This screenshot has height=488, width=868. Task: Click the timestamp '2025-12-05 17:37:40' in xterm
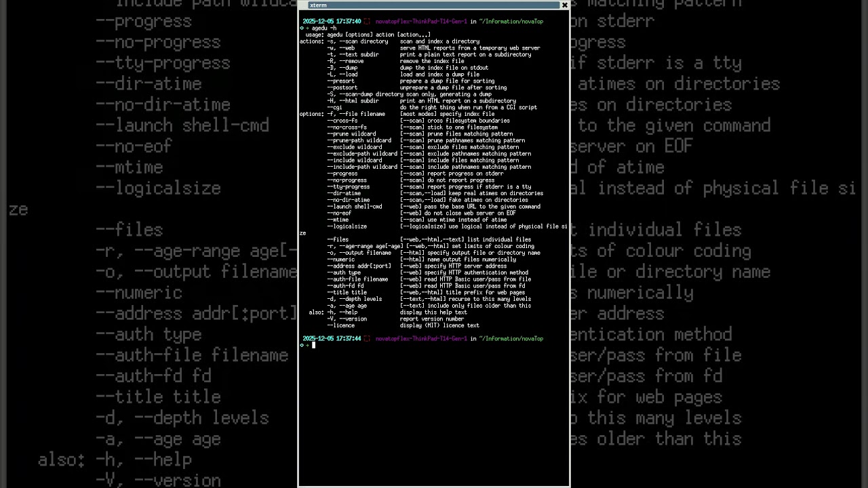332,22
